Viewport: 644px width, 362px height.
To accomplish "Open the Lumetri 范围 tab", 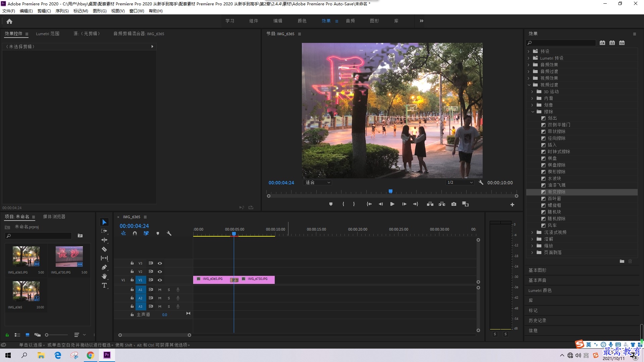I will click(48, 34).
